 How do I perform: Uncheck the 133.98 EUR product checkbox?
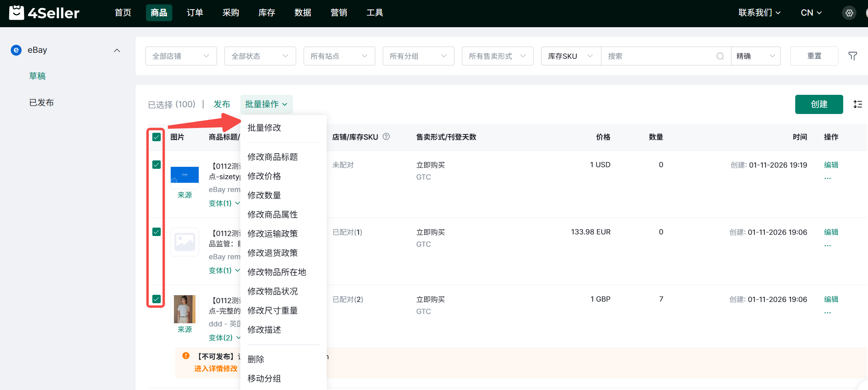click(156, 232)
